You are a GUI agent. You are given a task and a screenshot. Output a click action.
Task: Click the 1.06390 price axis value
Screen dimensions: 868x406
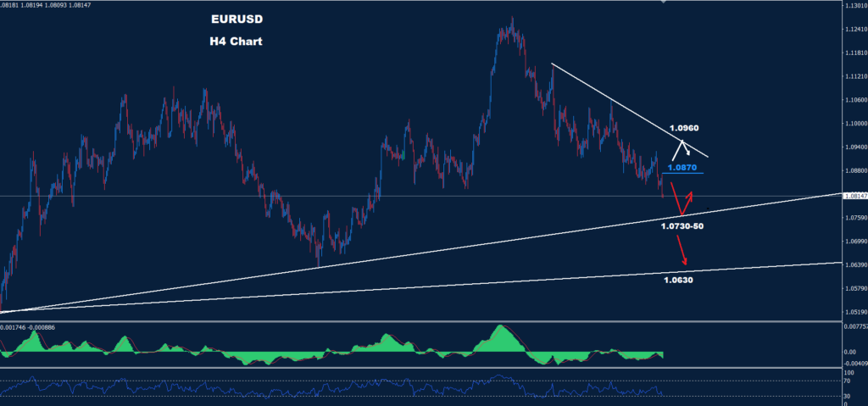[856, 264]
